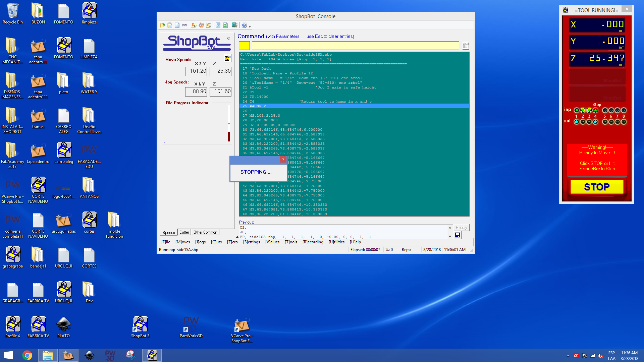Click the Windows Start button
644x362 pixels.
[x=8, y=355]
